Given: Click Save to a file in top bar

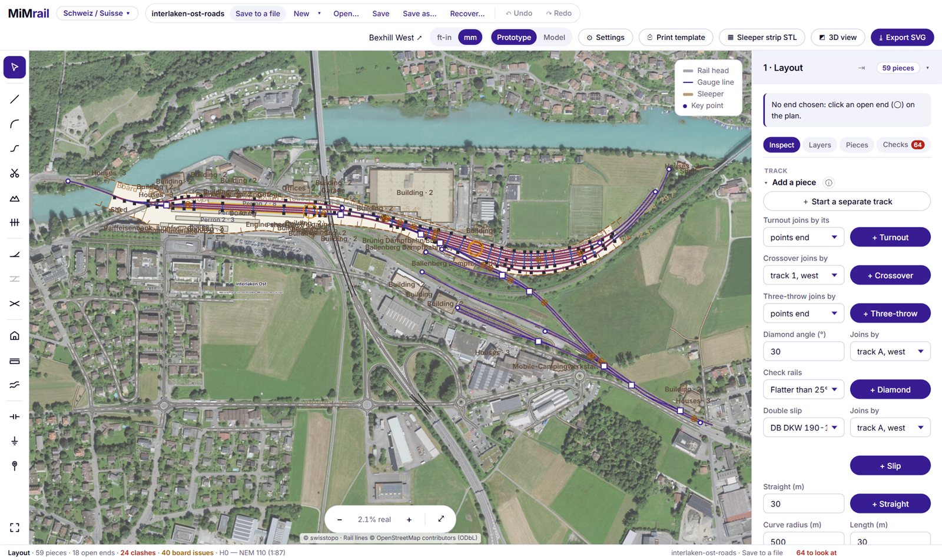Looking at the screenshot, I should click(x=258, y=14).
